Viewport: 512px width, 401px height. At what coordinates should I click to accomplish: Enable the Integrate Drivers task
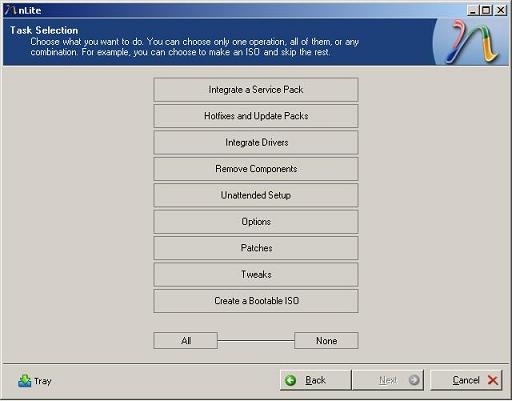[x=256, y=142]
